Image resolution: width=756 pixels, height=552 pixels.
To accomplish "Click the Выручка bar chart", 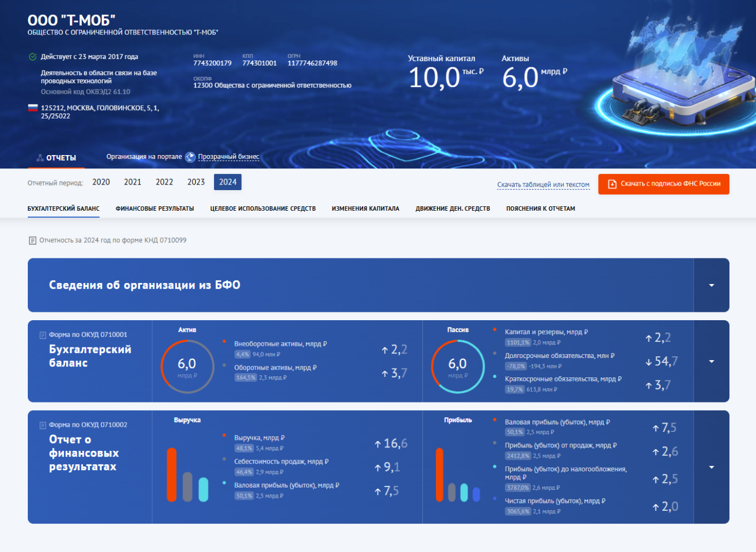I will point(187,475).
